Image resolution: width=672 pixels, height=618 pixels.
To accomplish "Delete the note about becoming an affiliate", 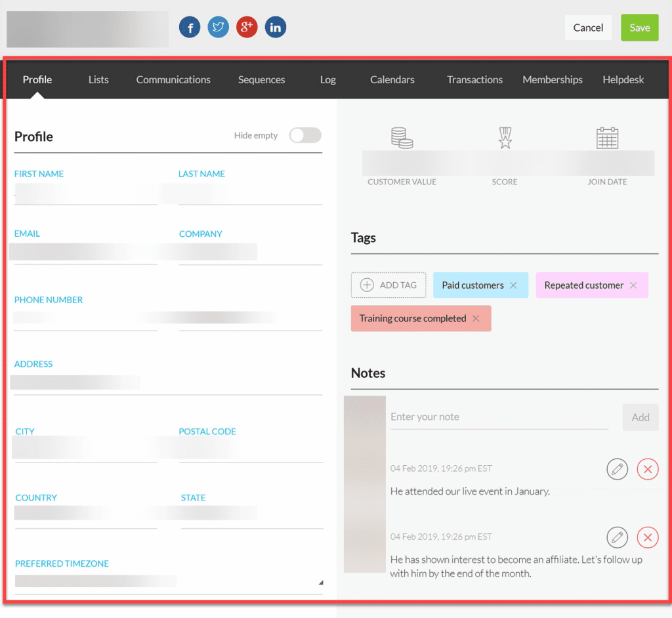I will tap(648, 537).
